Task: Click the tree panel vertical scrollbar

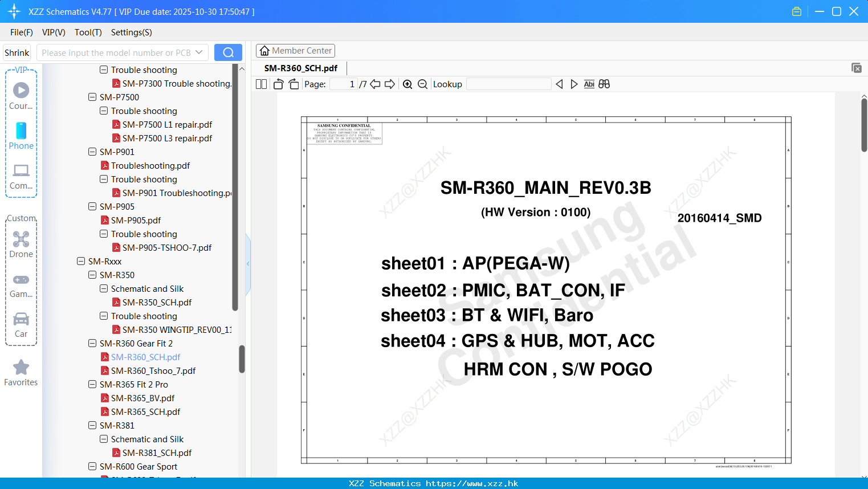Action: (242, 359)
